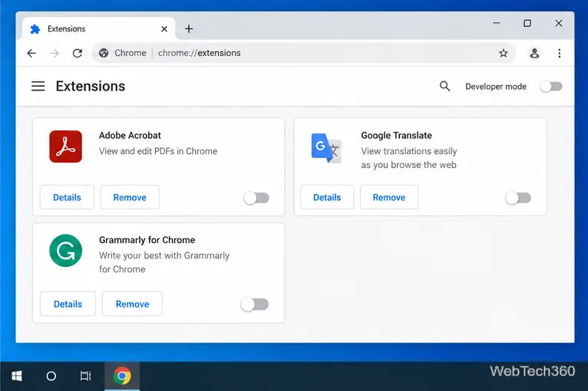Close the Chrome window
588x391 pixels.
(x=558, y=23)
